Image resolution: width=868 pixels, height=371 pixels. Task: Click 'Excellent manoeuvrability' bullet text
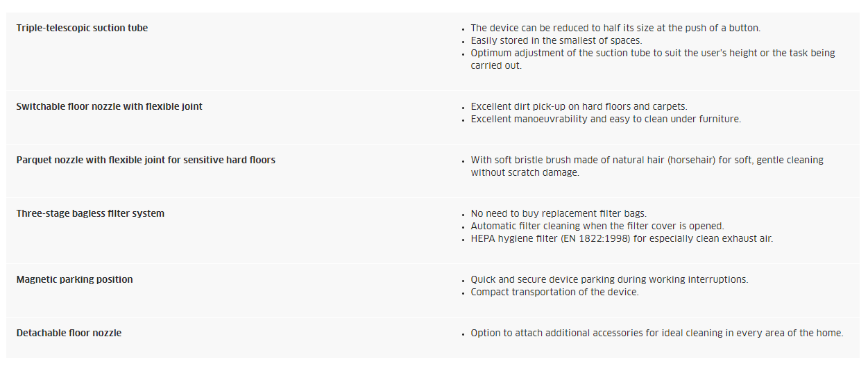coord(606,119)
